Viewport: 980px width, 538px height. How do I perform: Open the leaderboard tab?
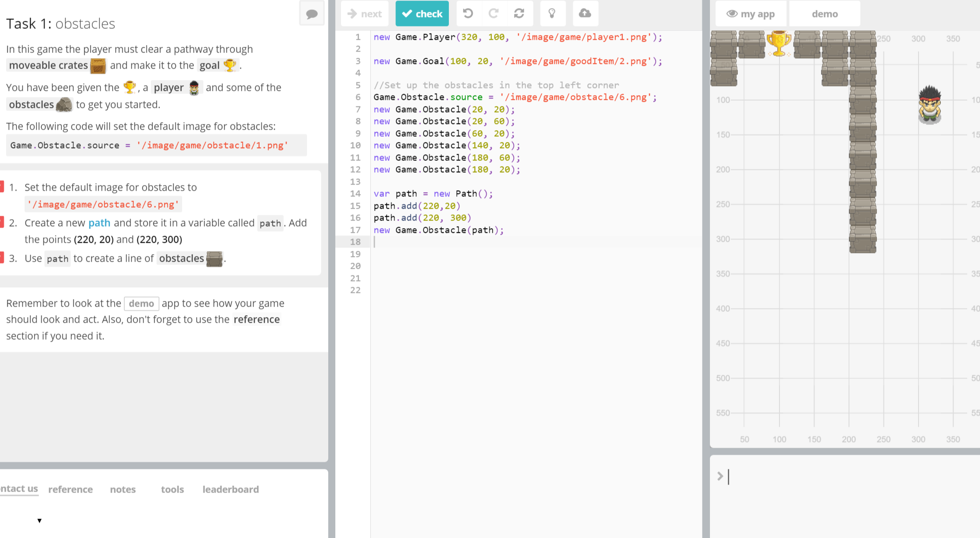[230, 489]
